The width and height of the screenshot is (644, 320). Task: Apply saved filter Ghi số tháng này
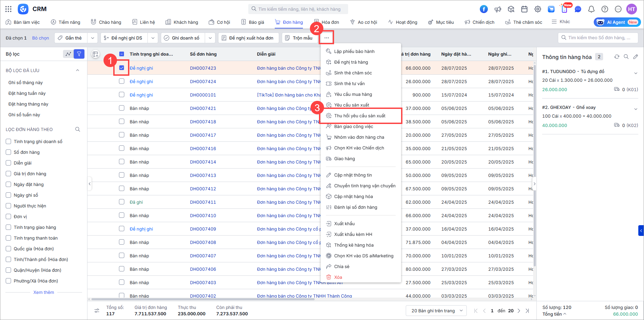point(25,82)
